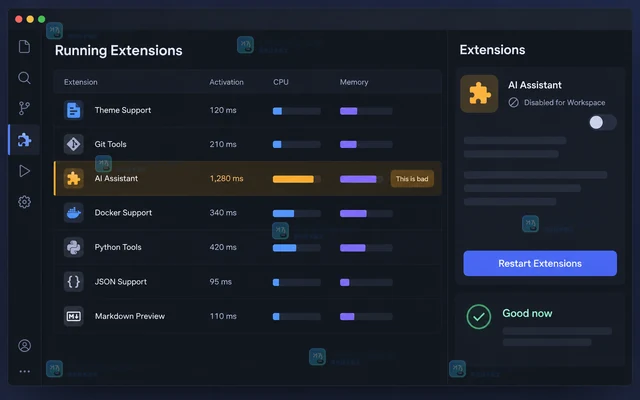640x400 pixels.
Task: Select the Python Tools row name
Action: 118,247
